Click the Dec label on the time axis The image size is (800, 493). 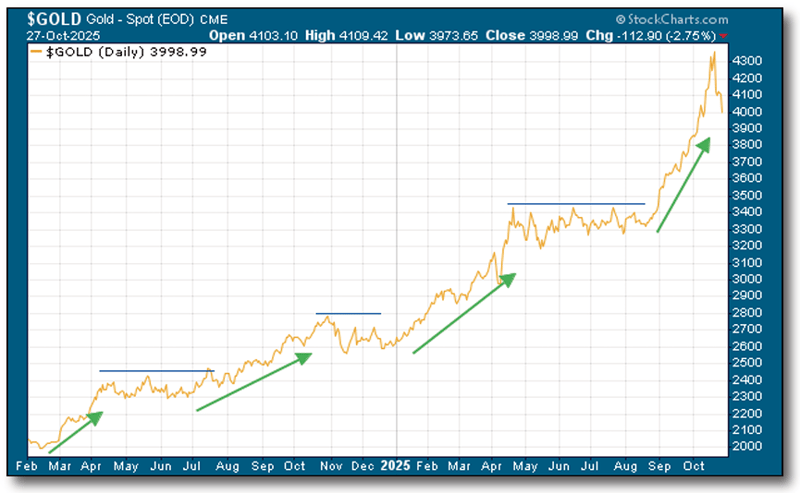[363, 466]
